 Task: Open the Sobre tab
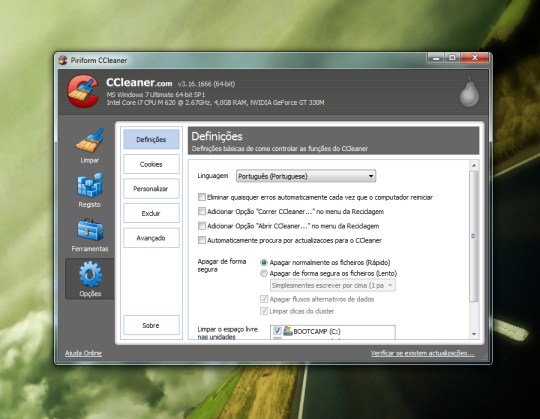pyautogui.click(x=151, y=325)
